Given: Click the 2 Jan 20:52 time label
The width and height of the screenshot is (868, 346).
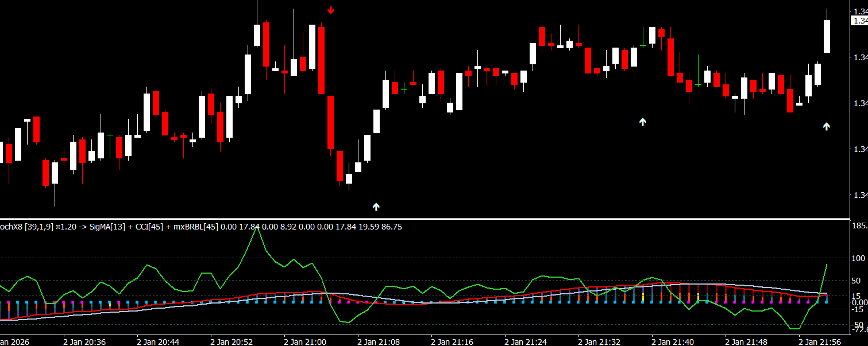Looking at the screenshot, I should 232,341.
